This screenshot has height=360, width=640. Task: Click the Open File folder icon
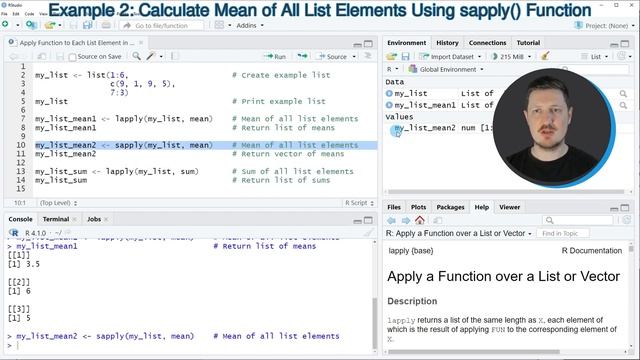pos(50,25)
